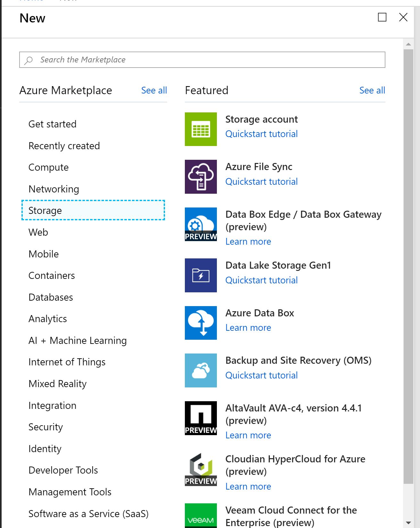Choose the Security category
420x528 pixels.
click(46, 427)
